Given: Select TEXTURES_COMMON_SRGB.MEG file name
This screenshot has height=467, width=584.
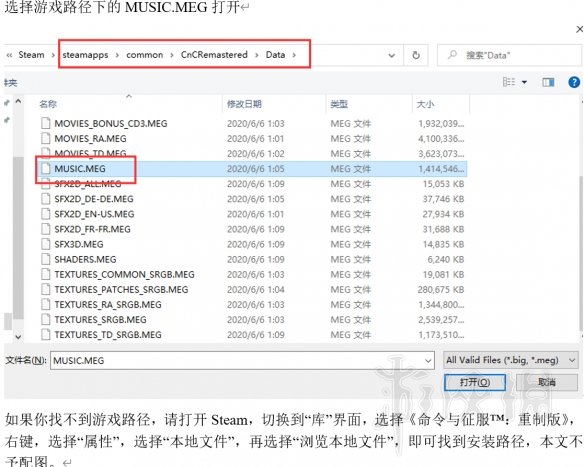Looking at the screenshot, I should click(x=124, y=274).
